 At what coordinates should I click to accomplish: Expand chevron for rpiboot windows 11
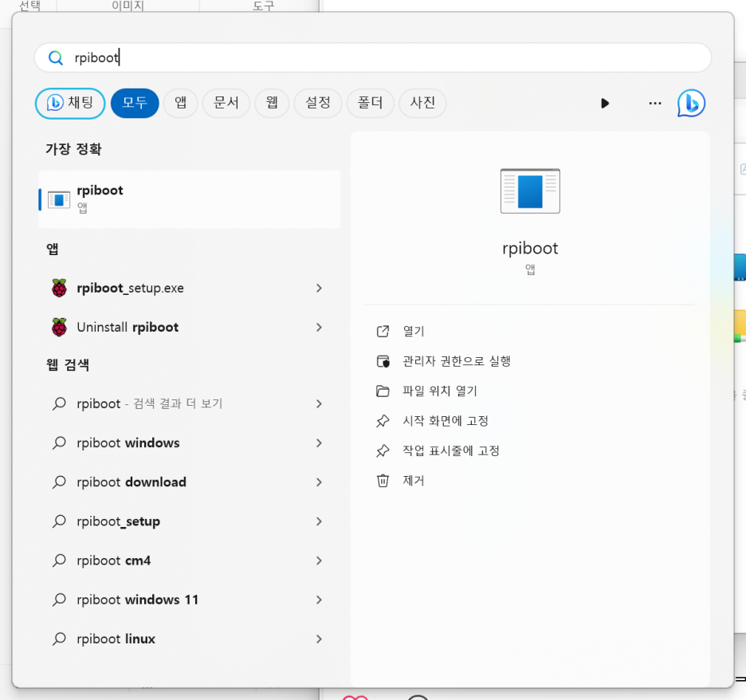click(319, 600)
